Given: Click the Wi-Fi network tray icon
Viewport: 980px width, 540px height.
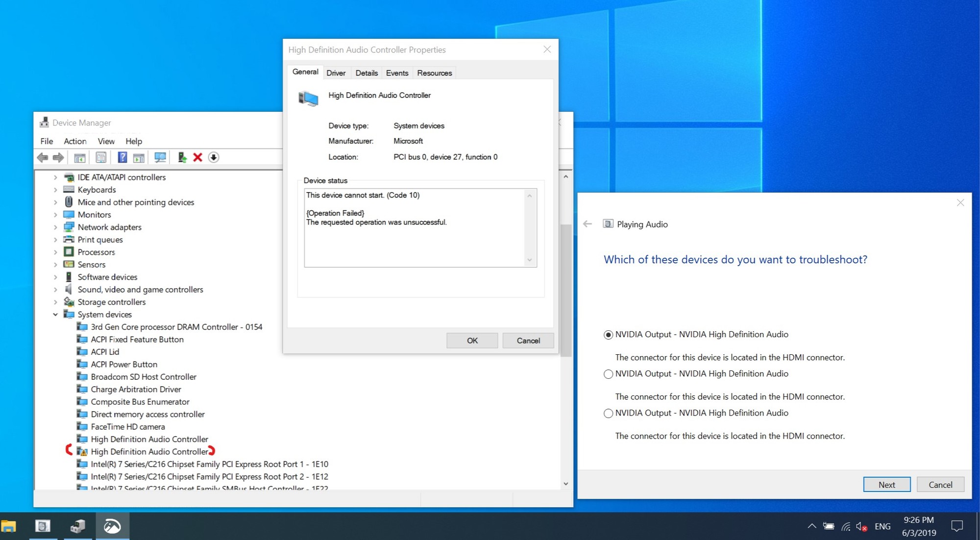Looking at the screenshot, I should 846,527.
